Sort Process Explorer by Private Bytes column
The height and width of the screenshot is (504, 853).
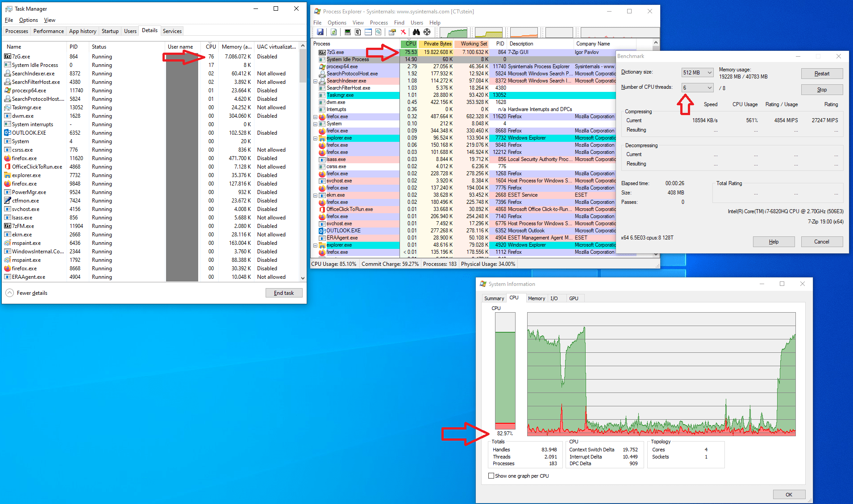click(x=436, y=44)
